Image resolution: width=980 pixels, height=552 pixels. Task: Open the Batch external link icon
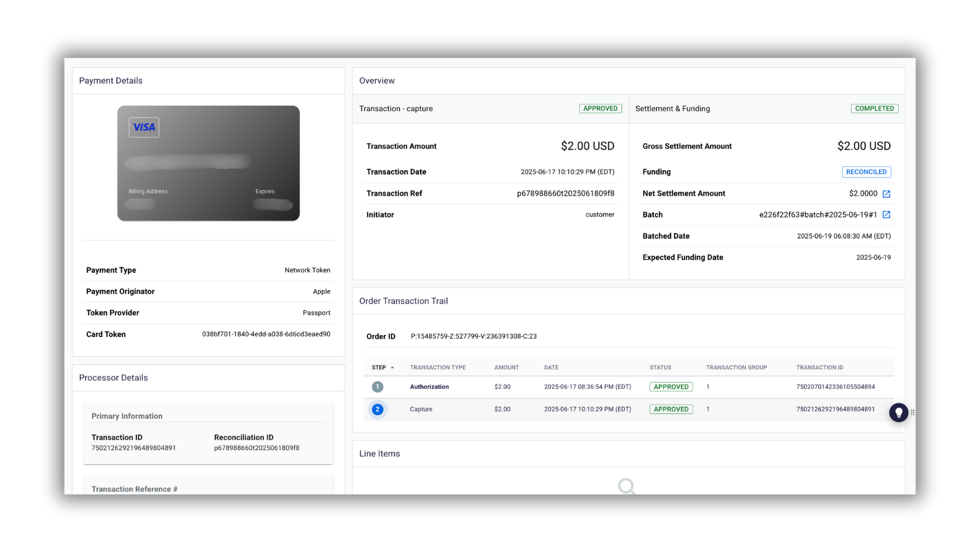click(886, 214)
